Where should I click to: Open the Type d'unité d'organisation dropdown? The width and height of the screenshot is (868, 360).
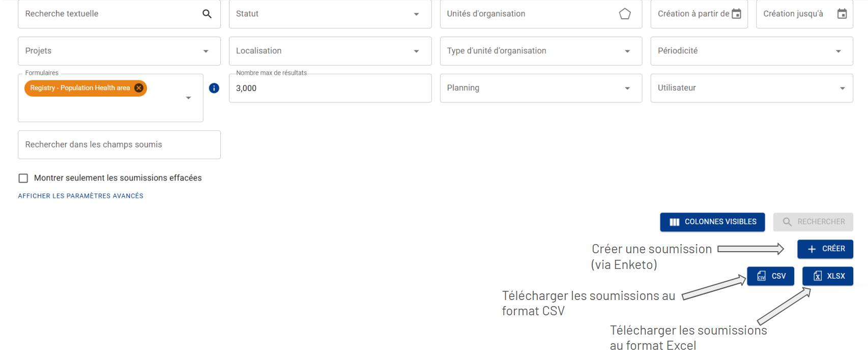(x=541, y=51)
